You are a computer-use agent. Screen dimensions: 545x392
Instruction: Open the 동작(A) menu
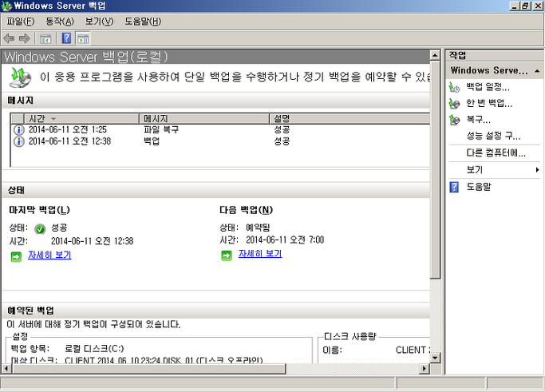point(60,22)
